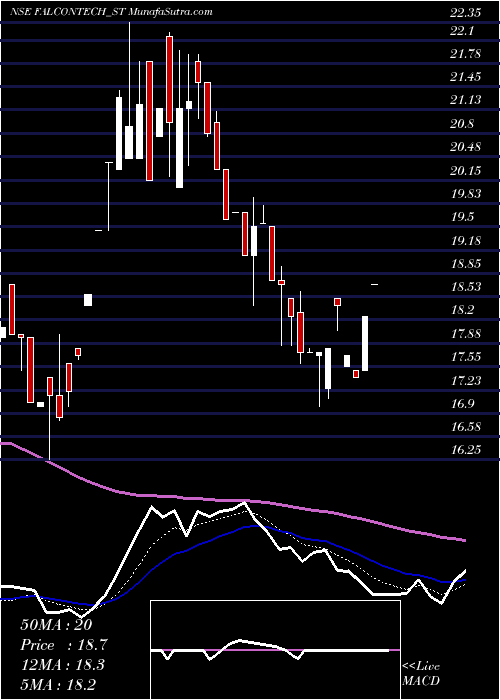
Task: Click the 17.88 price axis label
Action: [x=465, y=333]
